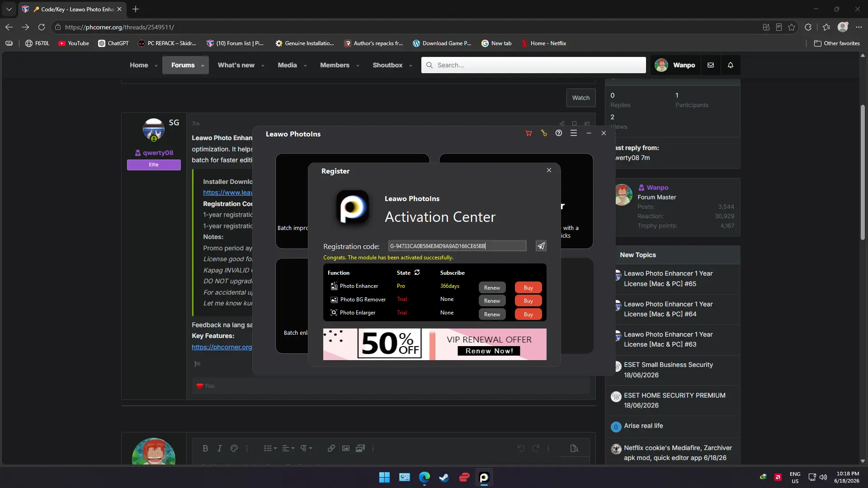This screenshot has width=868, height=488.
Task: Open the Media nav tab
Action: 288,65
